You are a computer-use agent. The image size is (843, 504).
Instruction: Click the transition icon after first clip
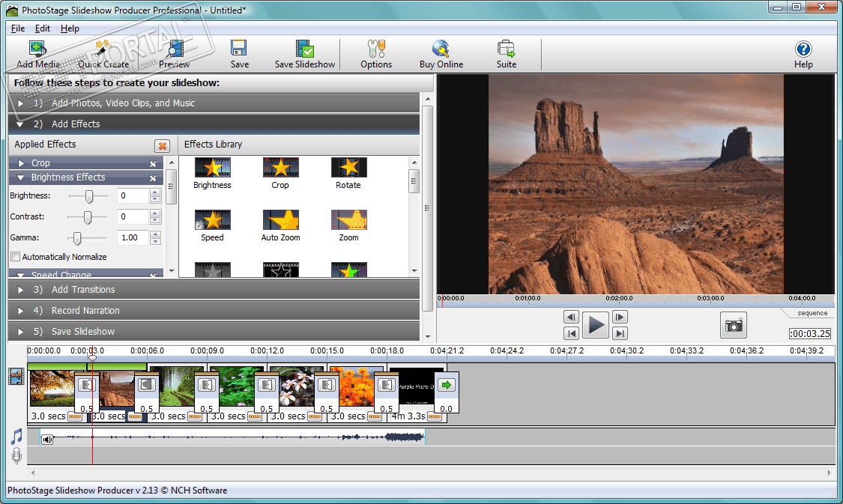[87, 385]
